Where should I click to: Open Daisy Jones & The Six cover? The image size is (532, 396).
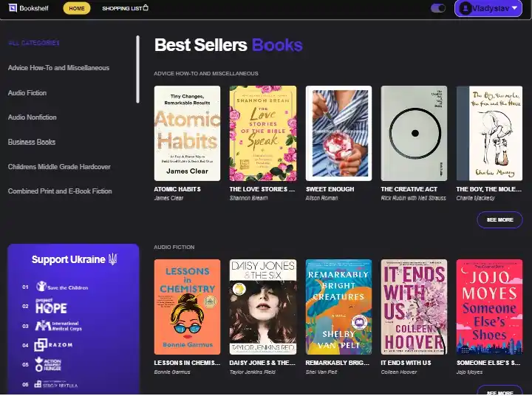[263, 307]
